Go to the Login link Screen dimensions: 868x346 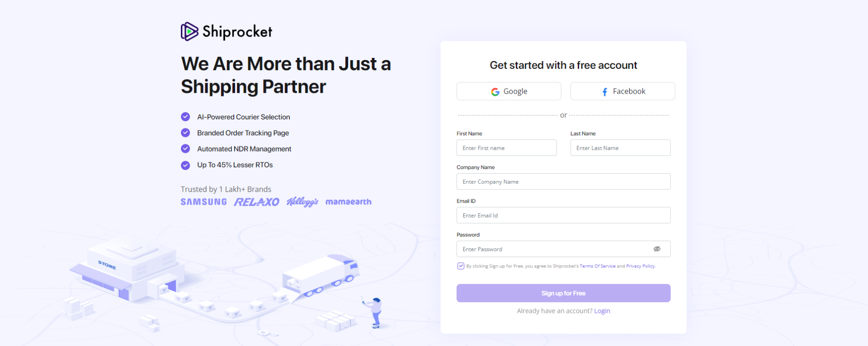602,311
